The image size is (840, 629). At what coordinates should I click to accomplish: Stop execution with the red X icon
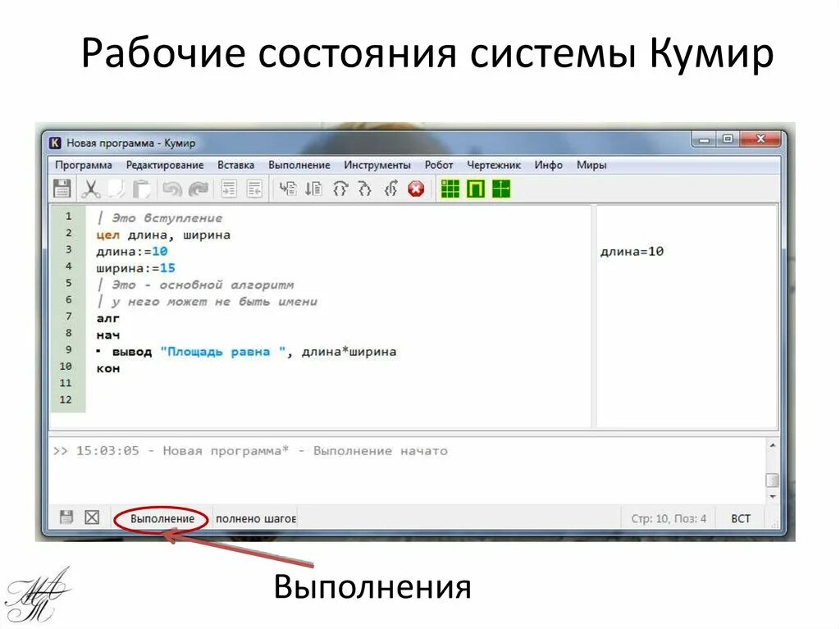coord(416,189)
